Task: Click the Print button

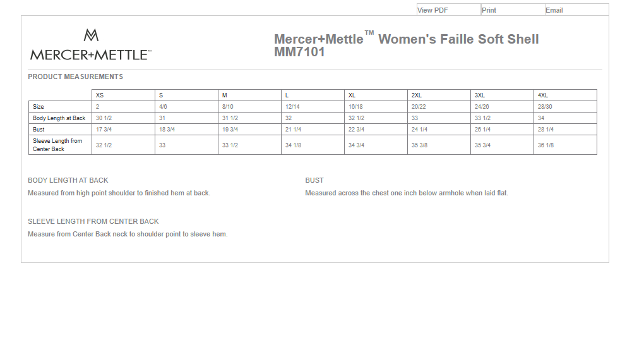Action: pyautogui.click(x=489, y=10)
